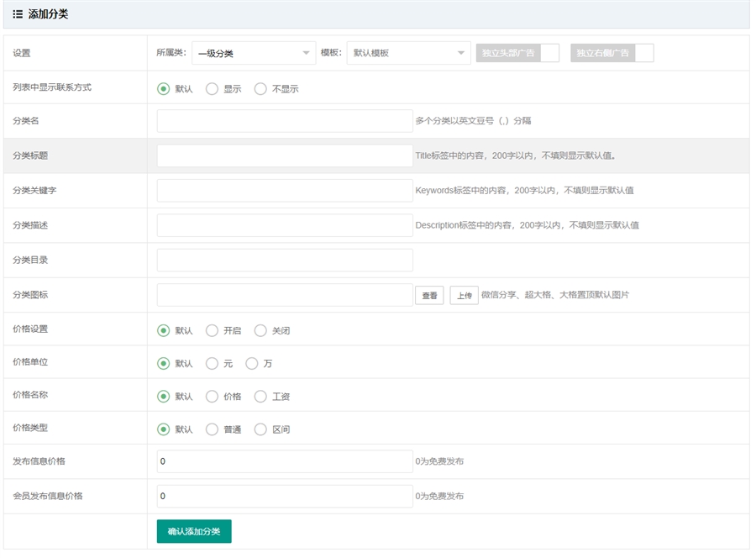Click the list icon beside 添加分类 header
This screenshot has height=558, width=756.
[x=18, y=14]
